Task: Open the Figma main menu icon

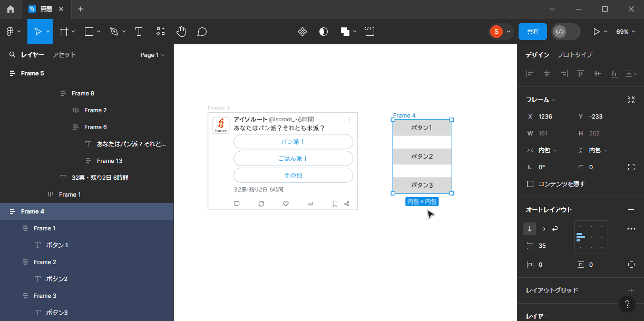Action: point(10,32)
